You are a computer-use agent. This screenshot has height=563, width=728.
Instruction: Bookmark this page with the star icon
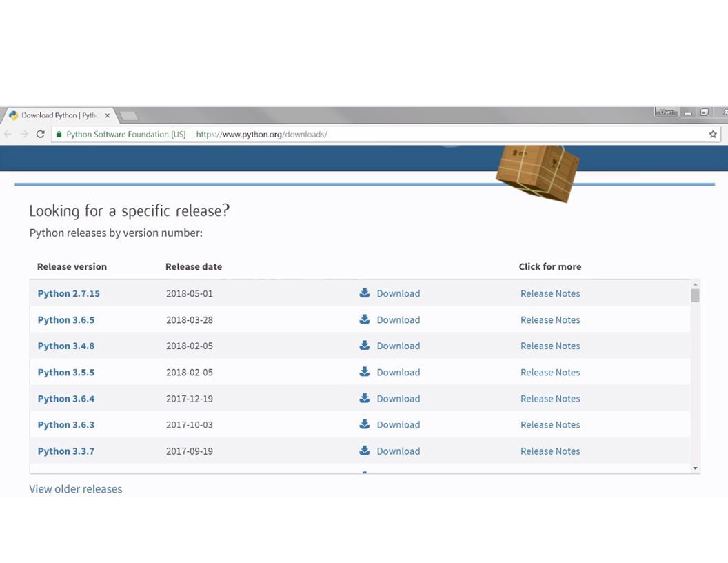click(x=713, y=135)
